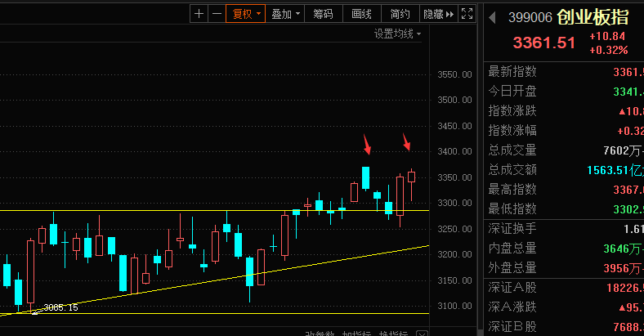Expand the 设置均线 moving average menu

click(397, 34)
